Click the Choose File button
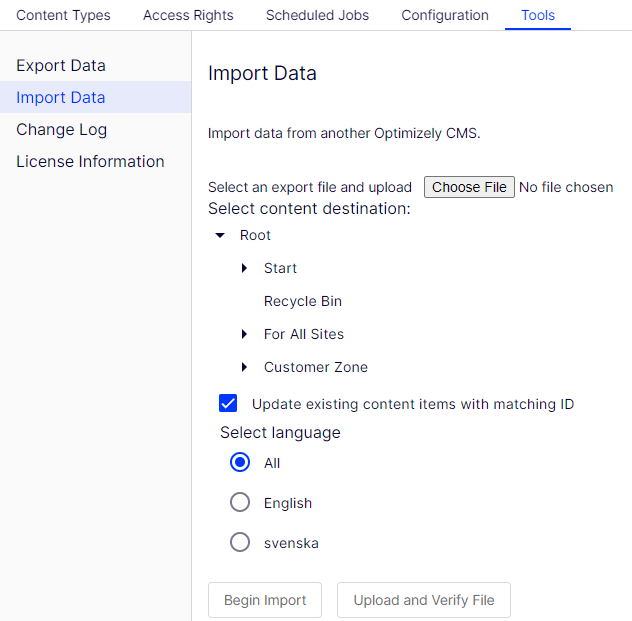632x621 pixels. 469,187
